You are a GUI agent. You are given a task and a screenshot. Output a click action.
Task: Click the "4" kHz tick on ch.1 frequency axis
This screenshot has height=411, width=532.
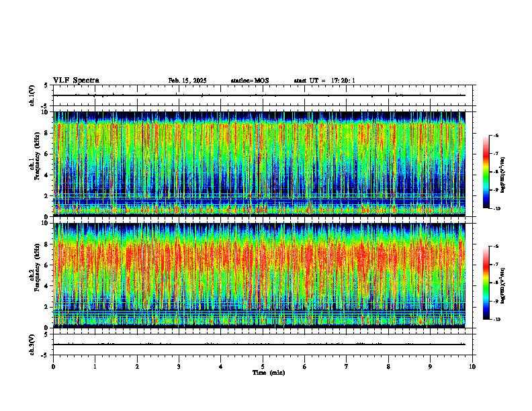point(47,175)
